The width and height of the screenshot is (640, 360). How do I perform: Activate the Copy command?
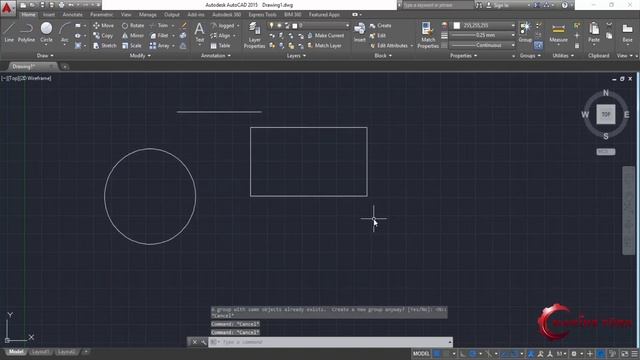(x=103, y=36)
